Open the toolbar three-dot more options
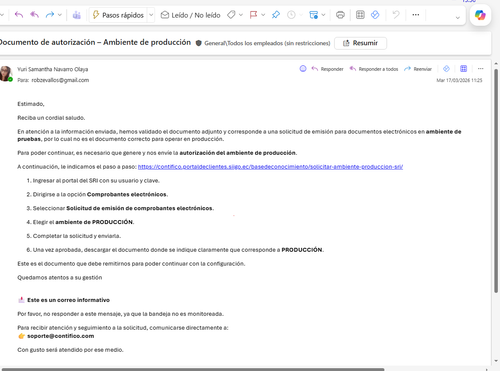 (416, 15)
